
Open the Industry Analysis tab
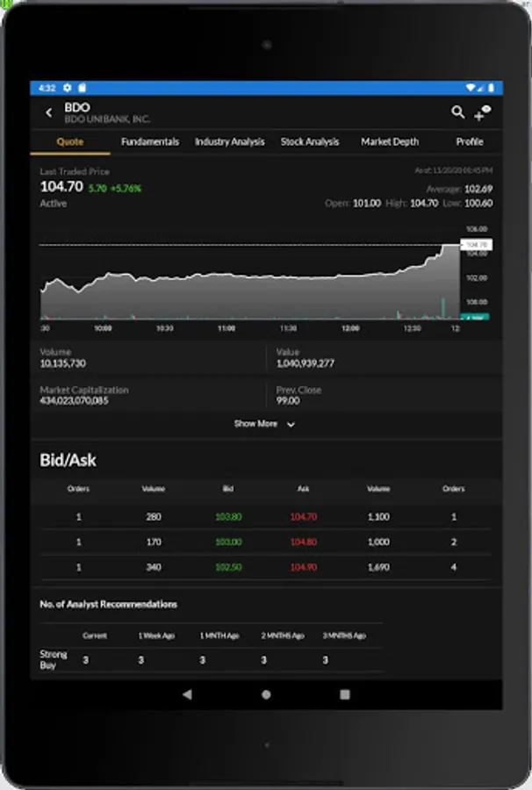coord(230,141)
